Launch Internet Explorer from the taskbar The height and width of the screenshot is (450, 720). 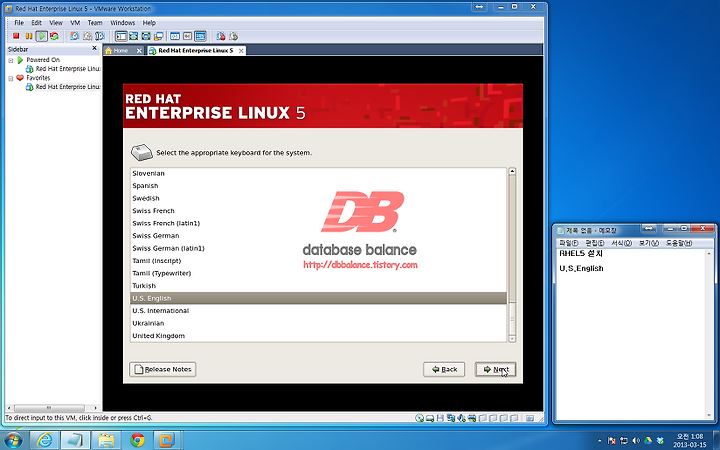point(45,440)
